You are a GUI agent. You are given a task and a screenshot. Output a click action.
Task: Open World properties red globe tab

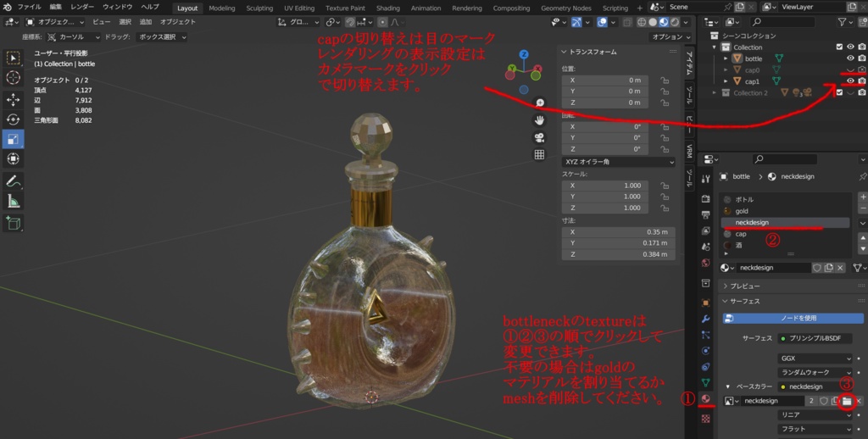(706, 263)
